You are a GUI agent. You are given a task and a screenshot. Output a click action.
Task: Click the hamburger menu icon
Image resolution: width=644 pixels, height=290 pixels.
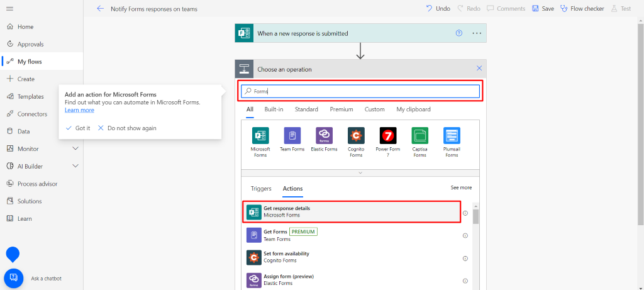(9, 8)
